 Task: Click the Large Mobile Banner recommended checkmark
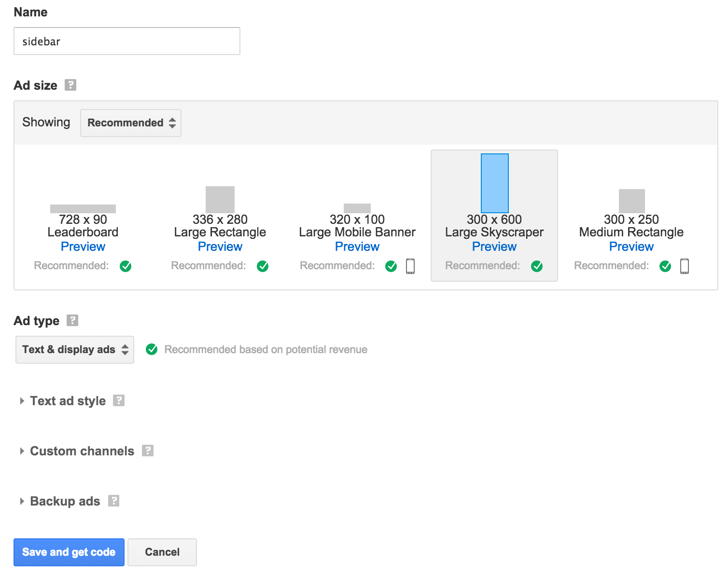[391, 266]
